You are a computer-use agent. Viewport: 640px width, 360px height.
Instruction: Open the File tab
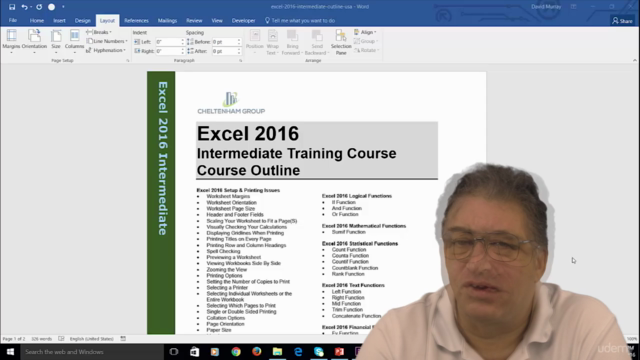(13, 20)
